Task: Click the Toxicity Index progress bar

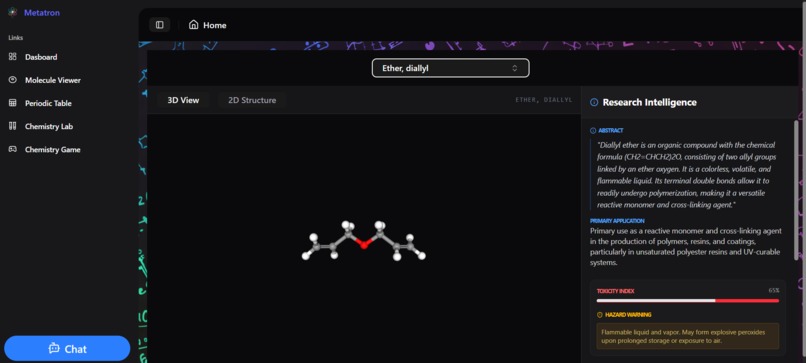Action: (687, 301)
